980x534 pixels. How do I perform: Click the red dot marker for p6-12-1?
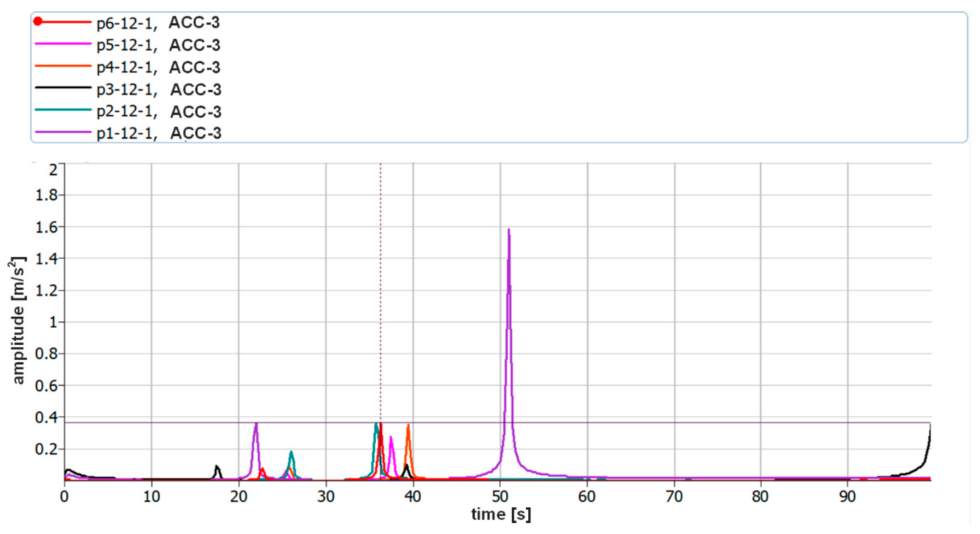[38, 21]
